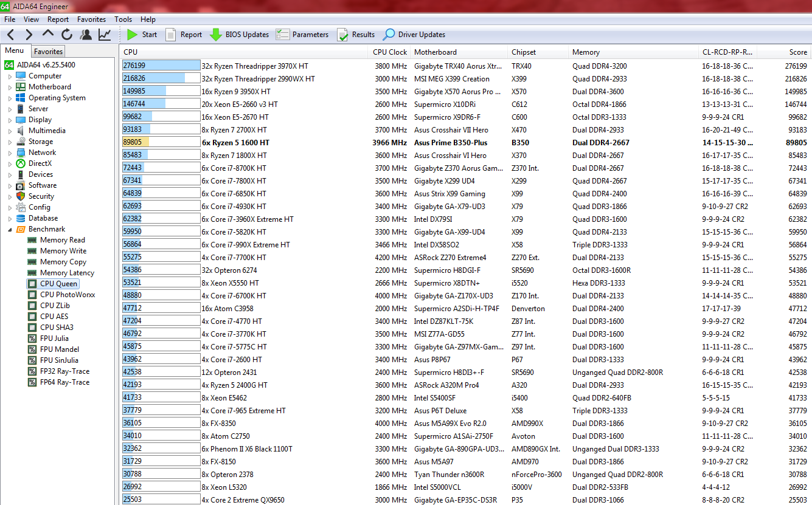Select FP32 Ray-Trace benchmark

point(64,371)
